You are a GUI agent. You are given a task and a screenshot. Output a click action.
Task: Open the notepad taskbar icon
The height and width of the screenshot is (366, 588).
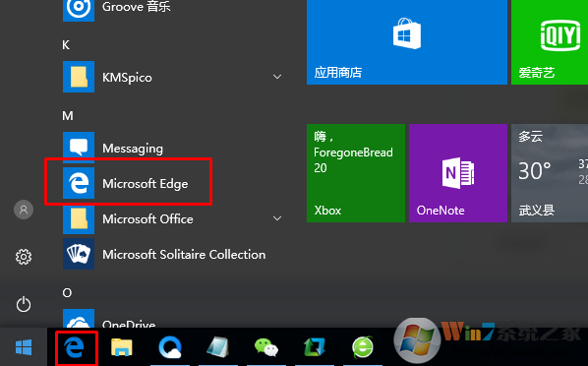click(x=218, y=347)
